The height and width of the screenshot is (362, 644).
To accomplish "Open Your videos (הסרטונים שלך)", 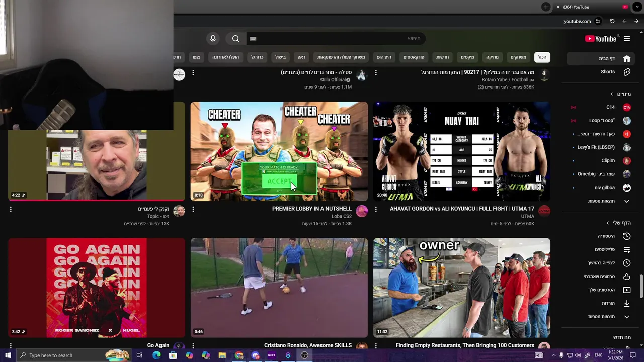I will 600,290.
